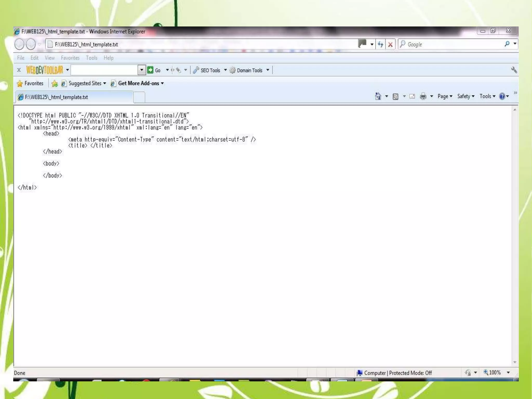Open the Home page icon
Image resolution: width=532 pixels, height=399 pixels.
[x=378, y=96]
